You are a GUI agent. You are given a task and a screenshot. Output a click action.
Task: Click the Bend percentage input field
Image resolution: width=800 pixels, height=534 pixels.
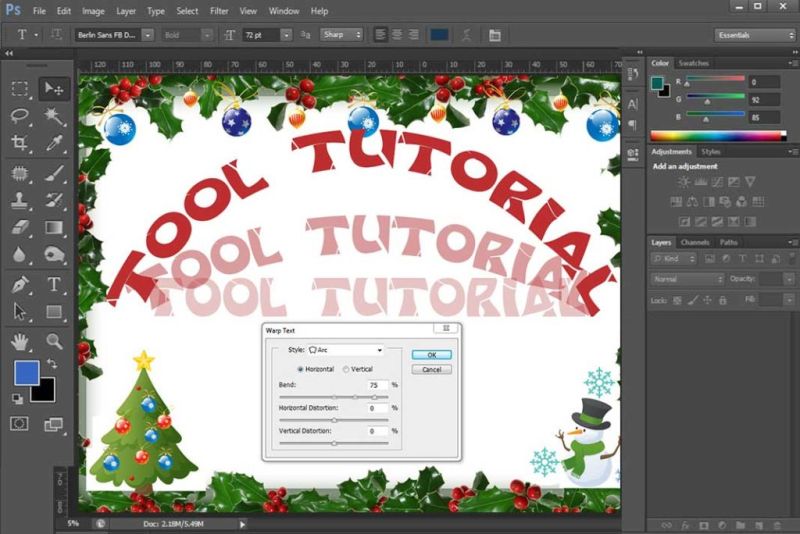click(x=377, y=385)
